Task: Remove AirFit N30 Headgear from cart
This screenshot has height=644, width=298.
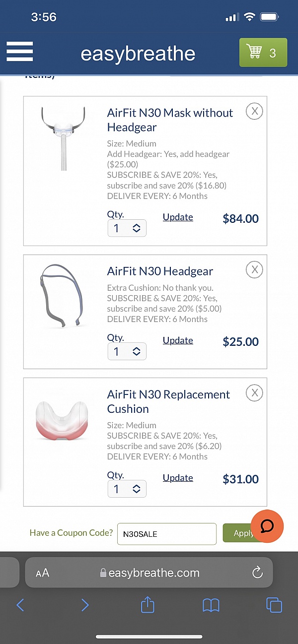Action: [254, 269]
